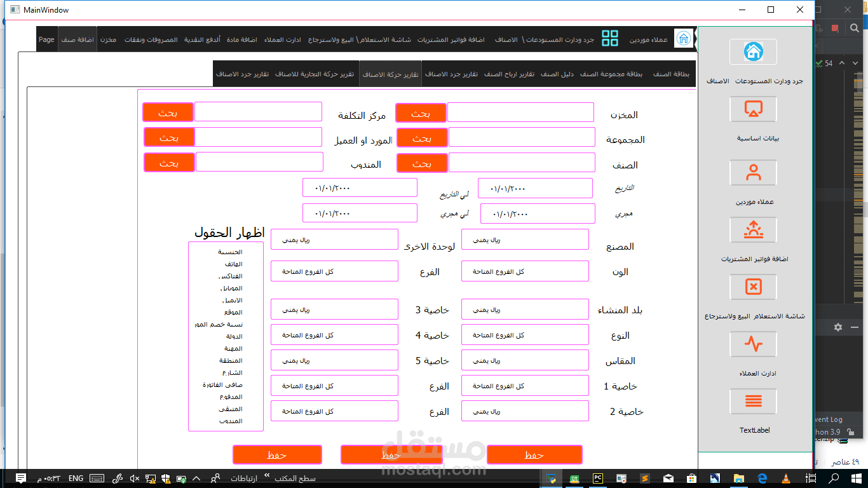Switch to the دليل الصنف tab
This screenshot has height=488, width=868.
click(x=557, y=74)
